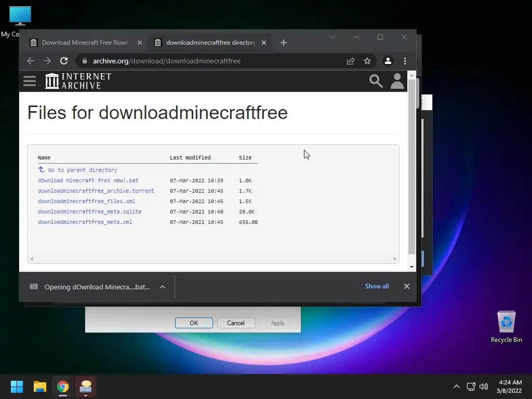532x399 pixels.
Task: Click file listing left scroll arrow
Action: 32,259
